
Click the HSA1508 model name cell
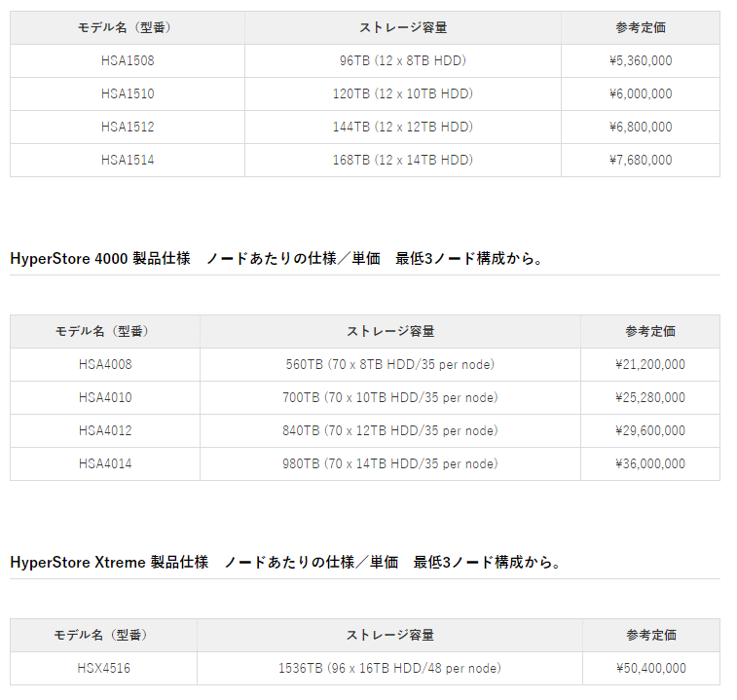[128, 60]
